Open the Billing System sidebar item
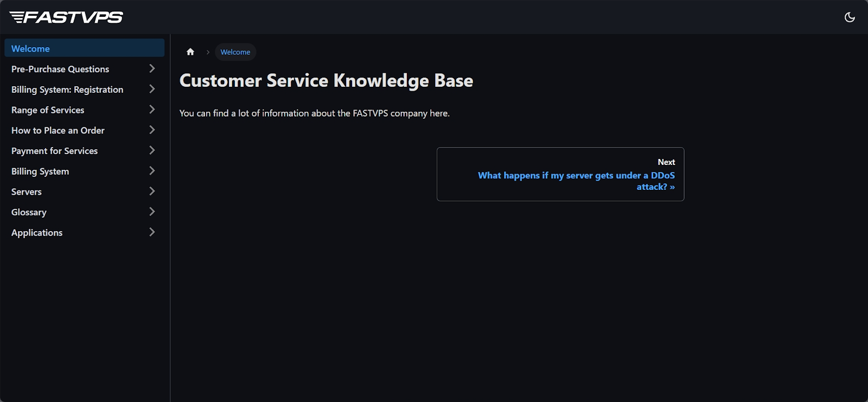This screenshot has width=868, height=402. 40,171
